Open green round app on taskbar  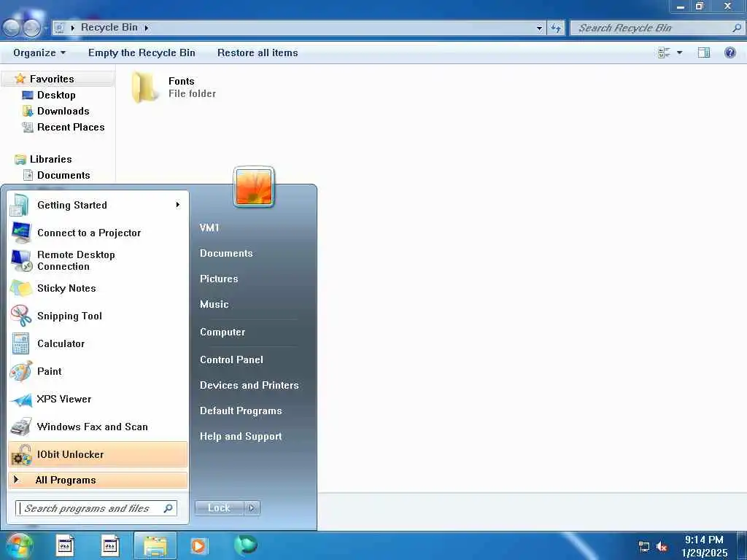[x=245, y=545]
